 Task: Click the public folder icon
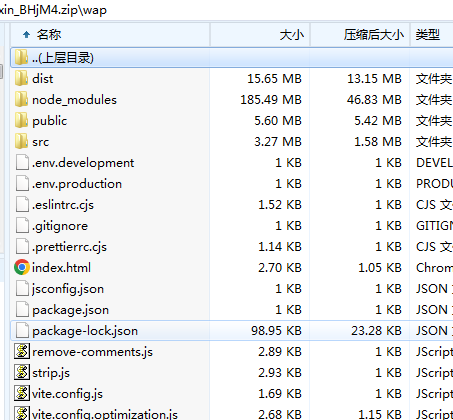tap(22, 121)
